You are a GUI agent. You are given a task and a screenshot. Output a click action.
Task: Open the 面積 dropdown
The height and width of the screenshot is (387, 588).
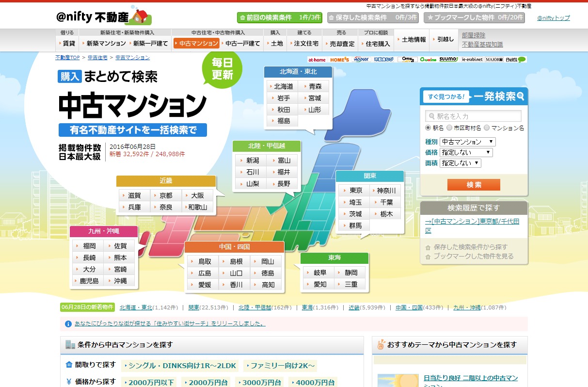point(460,163)
